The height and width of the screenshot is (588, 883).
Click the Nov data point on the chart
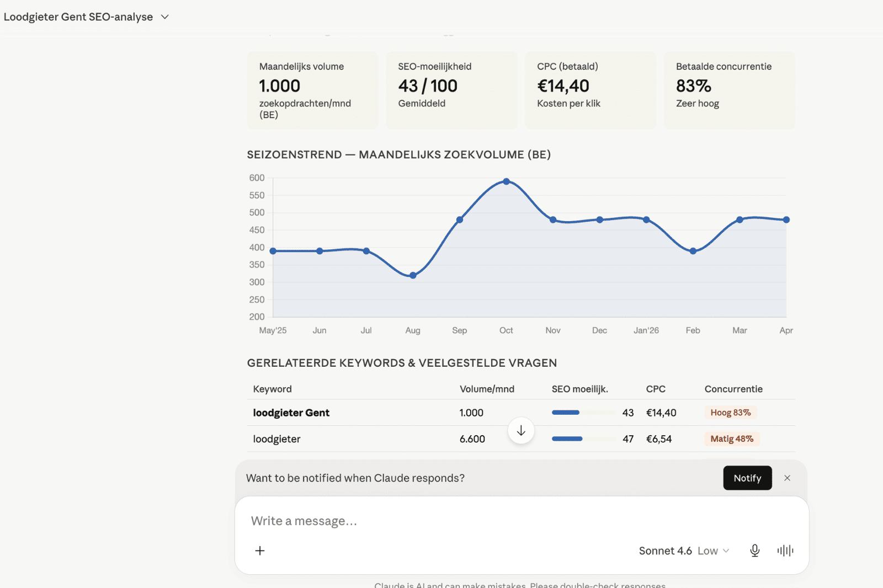click(553, 220)
